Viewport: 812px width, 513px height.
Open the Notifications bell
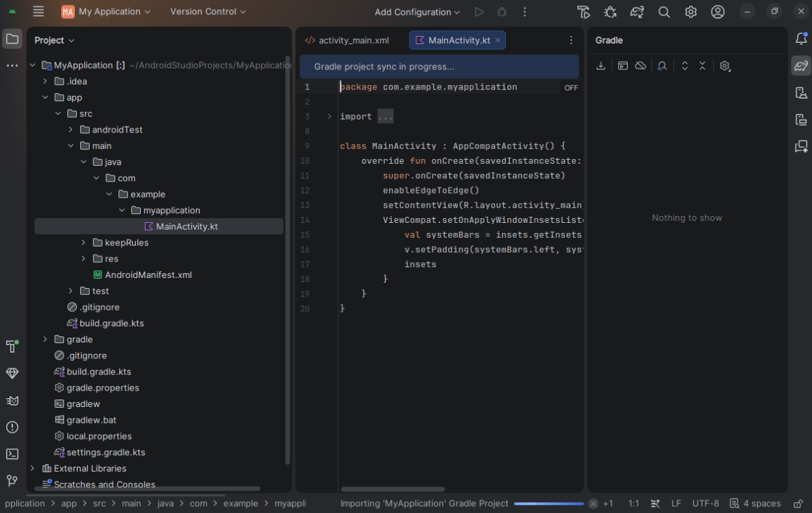[x=801, y=38]
